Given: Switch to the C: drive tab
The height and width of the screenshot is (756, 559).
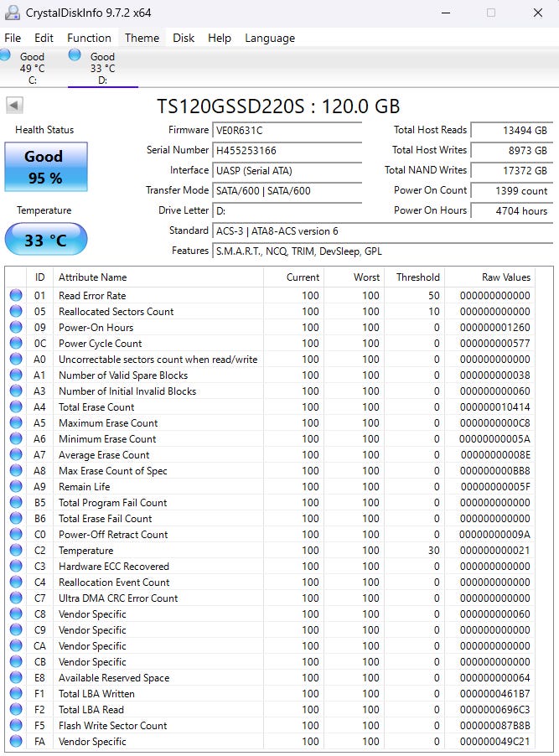Looking at the screenshot, I should (x=32, y=68).
